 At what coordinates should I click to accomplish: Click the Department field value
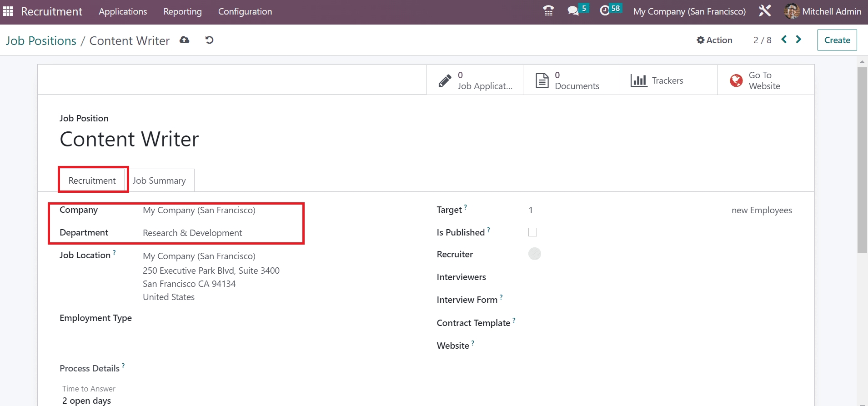(x=192, y=233)
